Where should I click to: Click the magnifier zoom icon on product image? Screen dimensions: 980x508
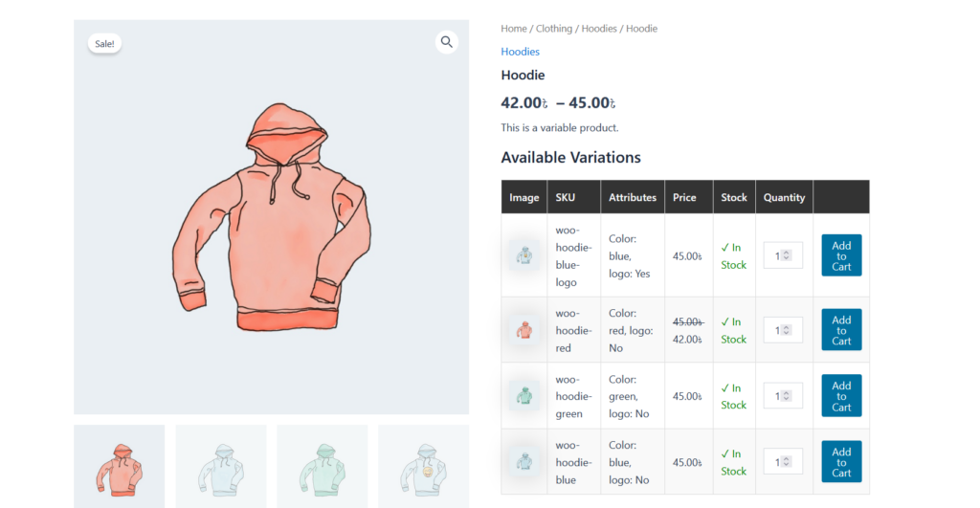[x=446, y=42]
